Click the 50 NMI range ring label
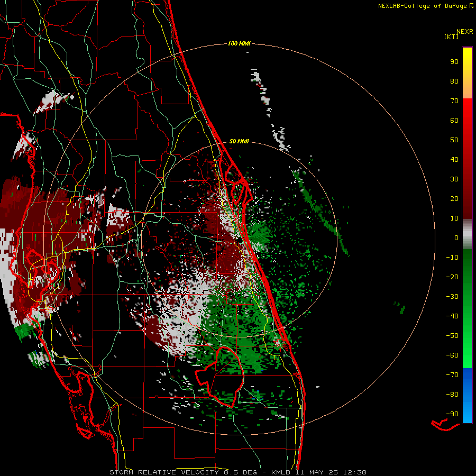The height and width of the screenshot is (476, 476). pos(239,141)
